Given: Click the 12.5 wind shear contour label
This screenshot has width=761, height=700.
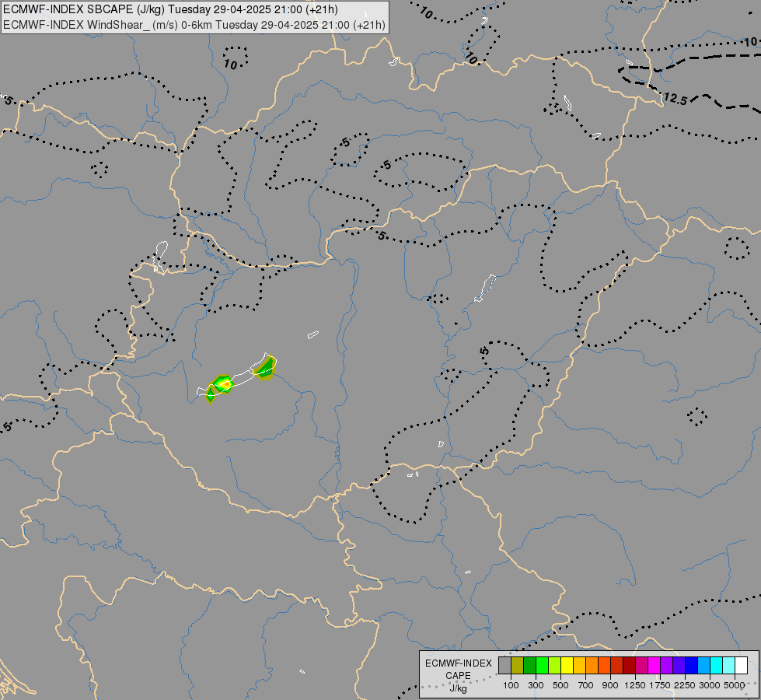Looking at the screenshot, I should click(675, 100).
